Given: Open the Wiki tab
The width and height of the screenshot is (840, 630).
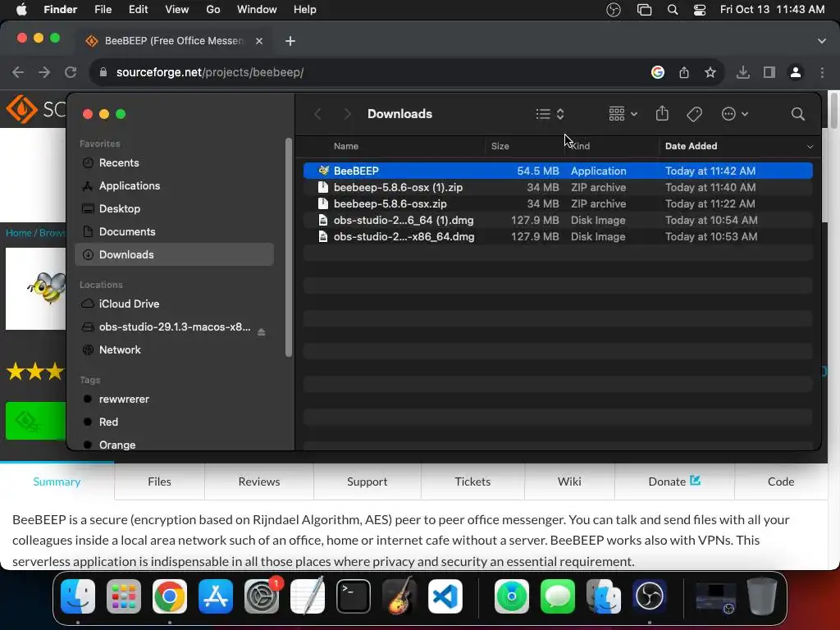Looking at the screenshot, I should pyautogui.click(x=569, y=482).
